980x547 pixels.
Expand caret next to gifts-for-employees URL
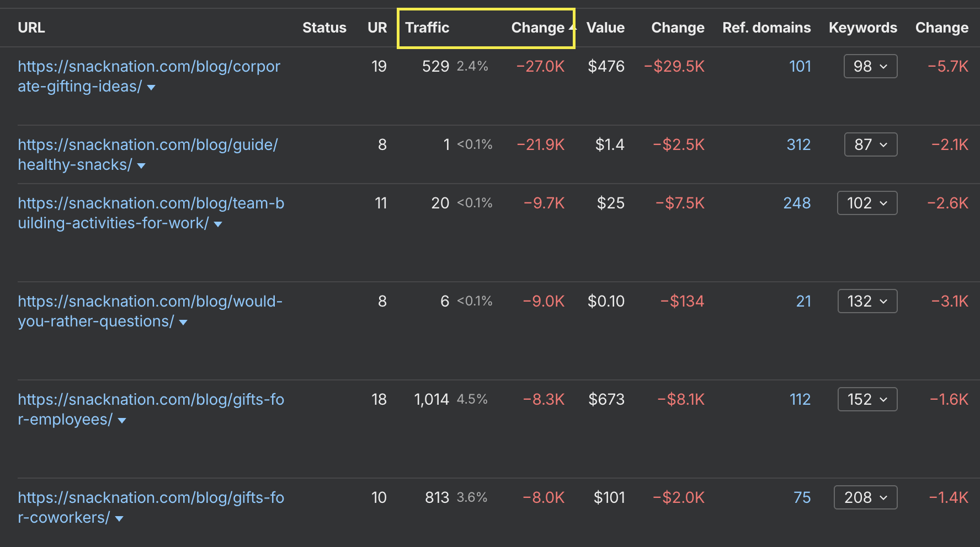(122, 421)
